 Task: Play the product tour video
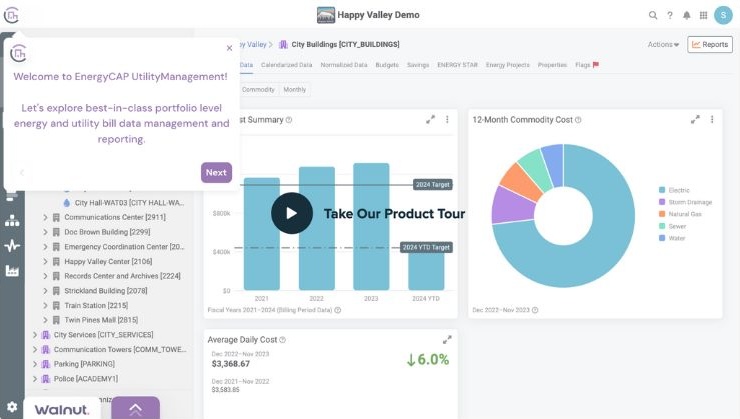point(291,213)
